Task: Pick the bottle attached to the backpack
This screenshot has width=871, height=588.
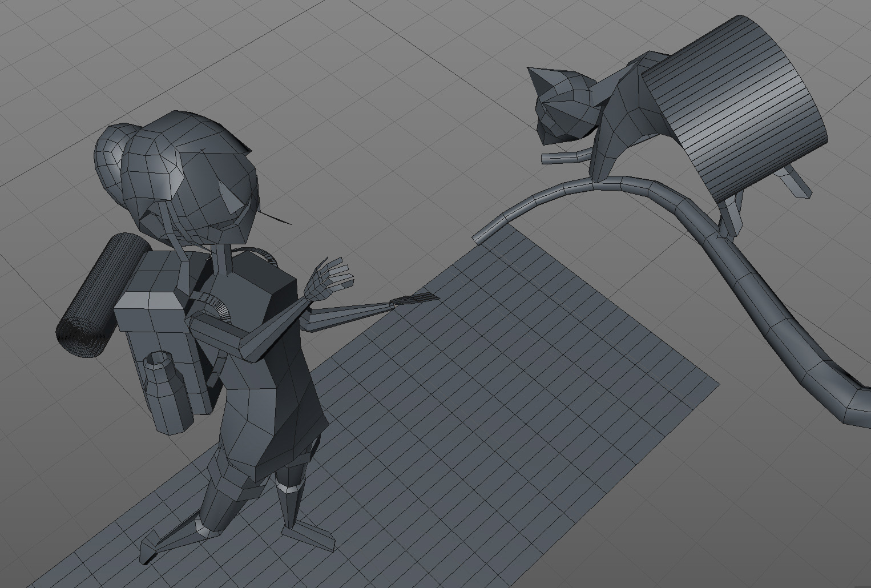Action: [168, 393]
